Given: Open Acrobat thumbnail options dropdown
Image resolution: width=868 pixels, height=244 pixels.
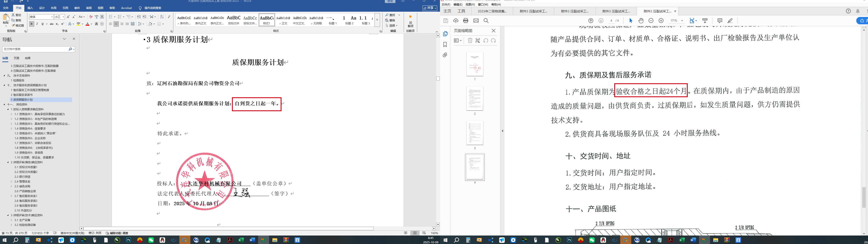Looking at the screenshot, I should (458, 40).
